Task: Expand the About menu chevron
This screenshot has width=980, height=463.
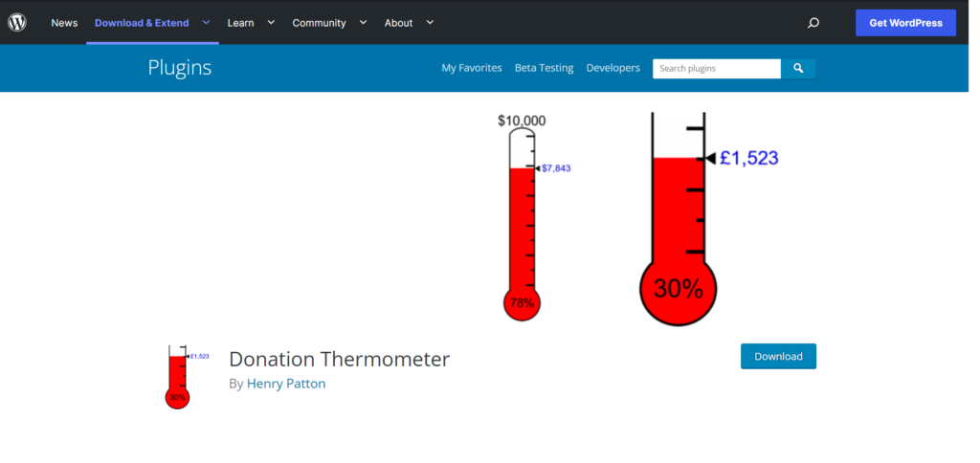Action: click(430, 23)
